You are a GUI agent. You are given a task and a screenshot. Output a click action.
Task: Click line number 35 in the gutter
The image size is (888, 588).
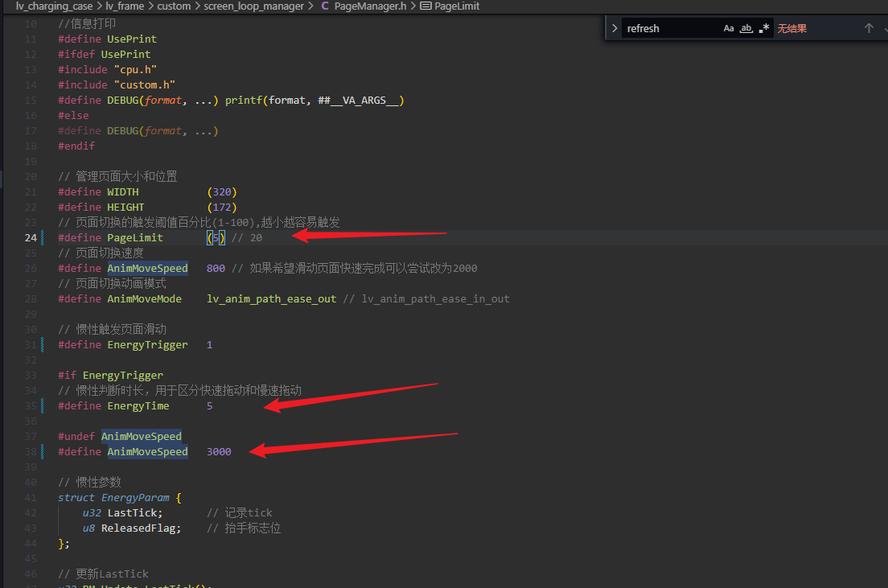pyautogui.click(x=31, y=406)
